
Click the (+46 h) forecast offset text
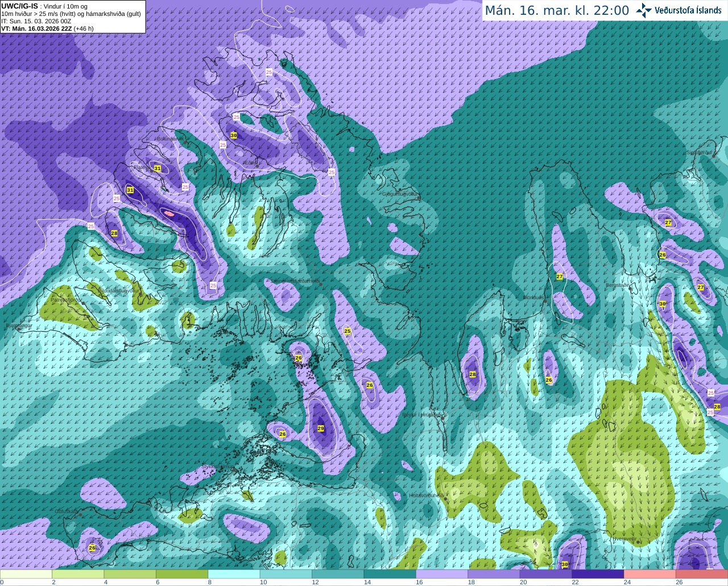click(84, 28)
